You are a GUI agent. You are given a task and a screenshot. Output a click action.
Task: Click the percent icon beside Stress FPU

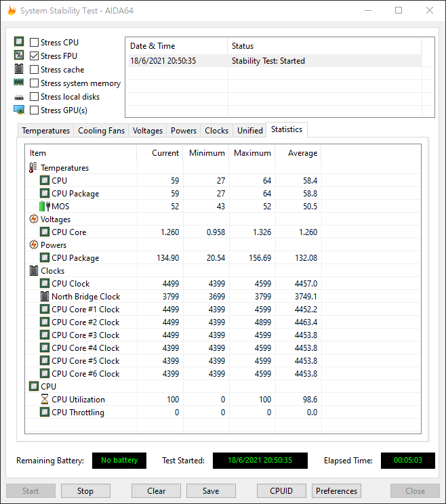coord(19,56)
